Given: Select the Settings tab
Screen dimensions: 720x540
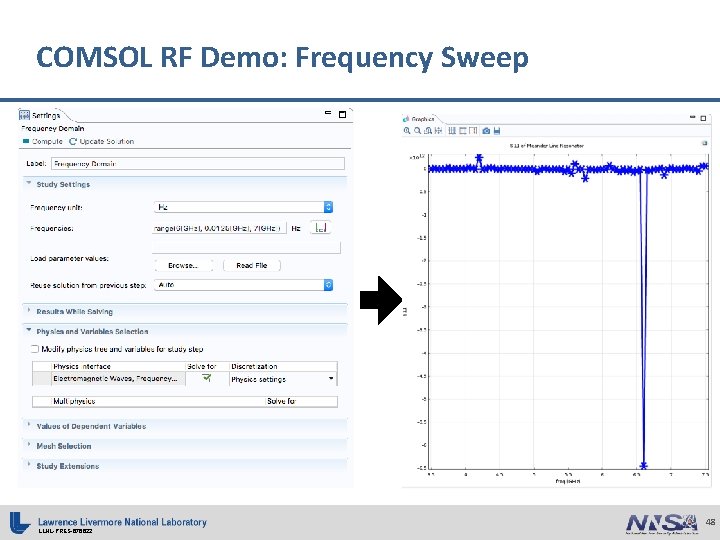Looking at the screenshot, I should 40,115.
